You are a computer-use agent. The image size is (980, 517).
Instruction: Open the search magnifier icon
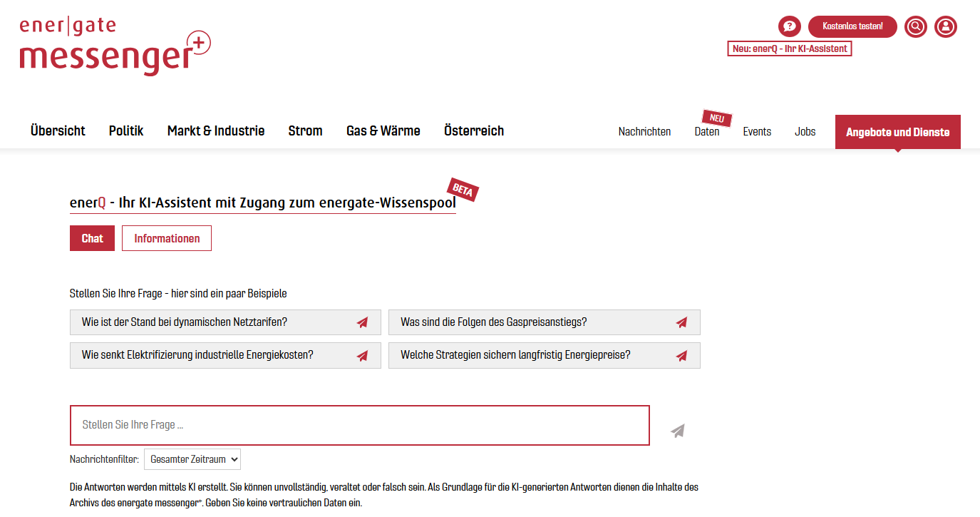915,26
